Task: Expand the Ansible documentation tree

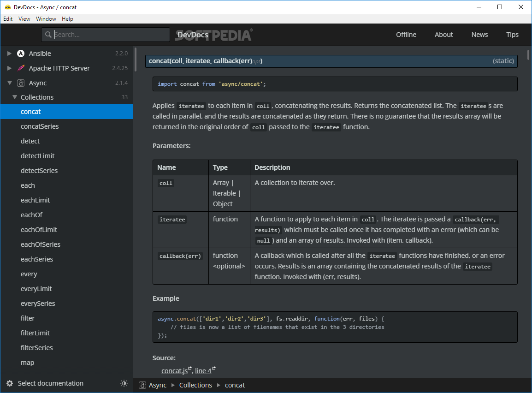Action: tap(10, 54)
